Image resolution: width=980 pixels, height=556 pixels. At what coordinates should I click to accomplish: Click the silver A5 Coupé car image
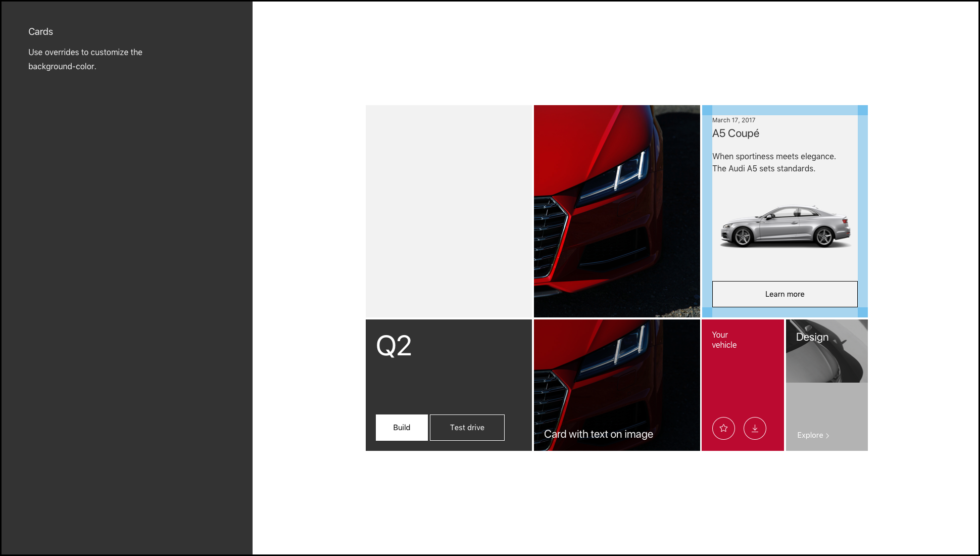[x=785, y=226]
